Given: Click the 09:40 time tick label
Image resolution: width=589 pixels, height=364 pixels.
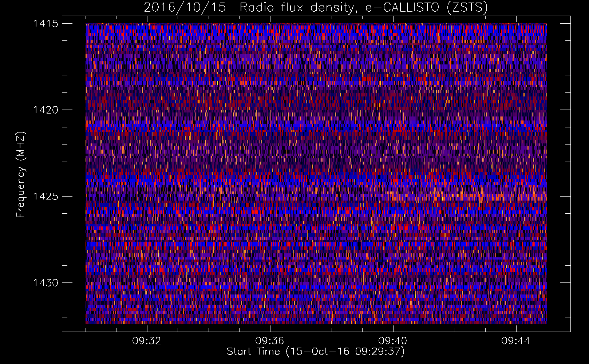Looking at the screenshot, I should pyautogui.click(x=393, y=341).
